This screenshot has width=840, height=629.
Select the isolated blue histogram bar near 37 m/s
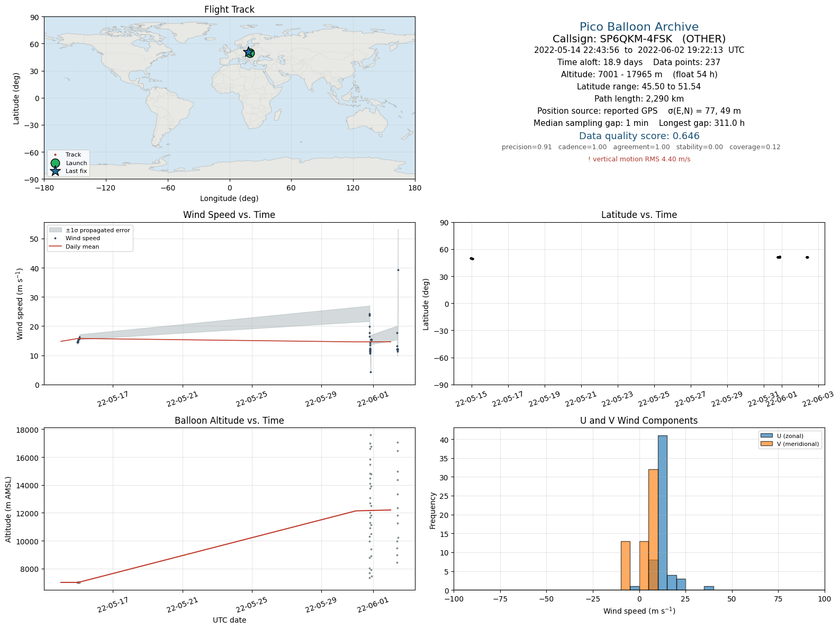709,588
